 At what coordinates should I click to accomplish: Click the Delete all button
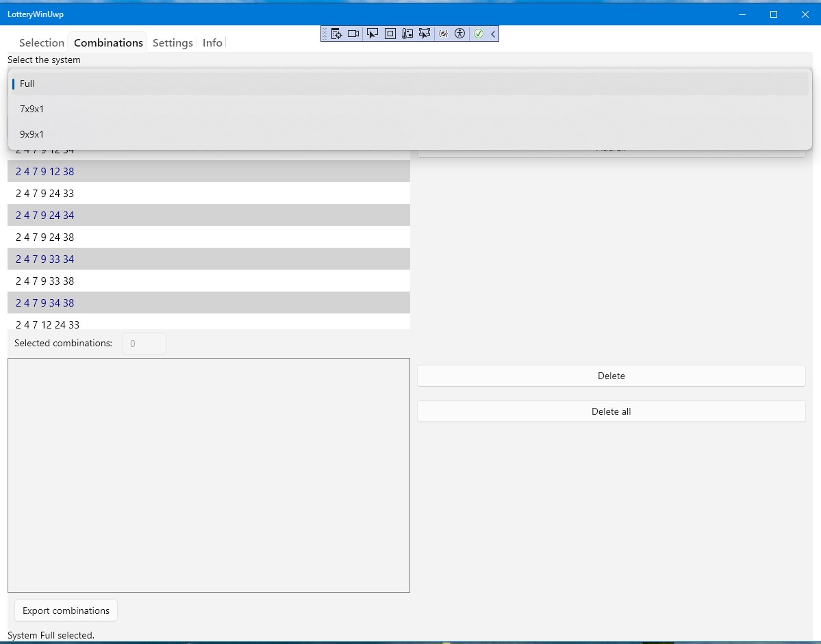click(611, 411)
